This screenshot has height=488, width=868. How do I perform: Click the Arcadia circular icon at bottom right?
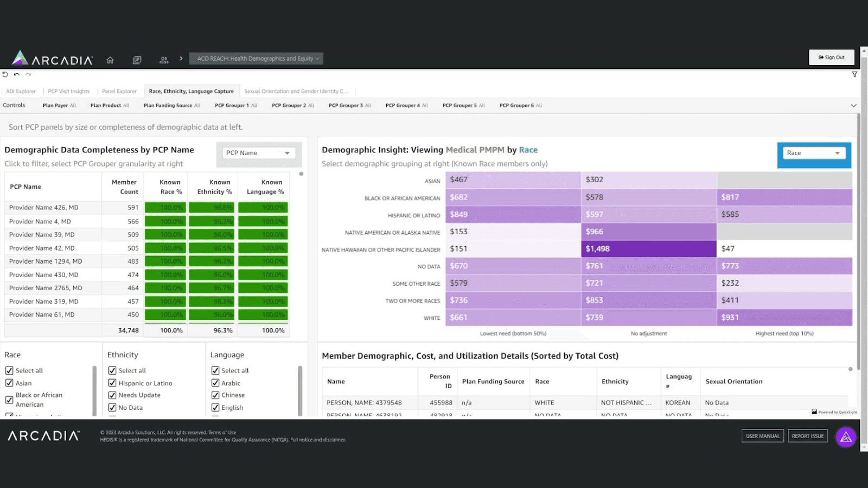(x=846, y=436)
